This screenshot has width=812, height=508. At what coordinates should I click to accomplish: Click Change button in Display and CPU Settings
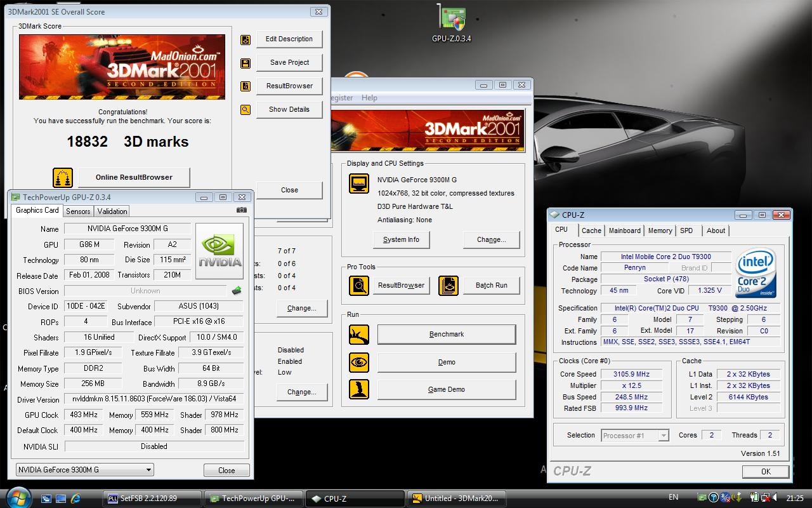pos(492,239)
